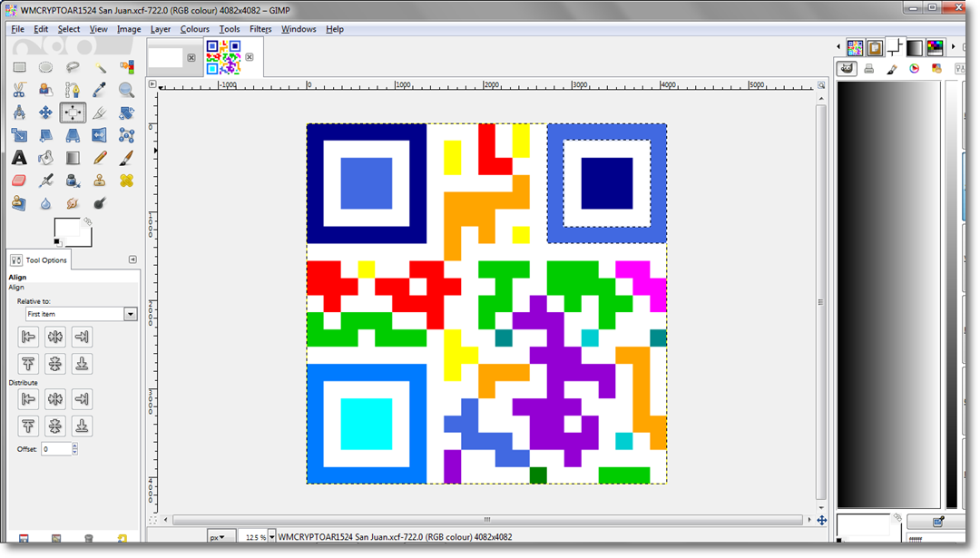Screen dimensions: 980x558
Task: Open the image menu button at ruler corner
Action: pos(152,83)
